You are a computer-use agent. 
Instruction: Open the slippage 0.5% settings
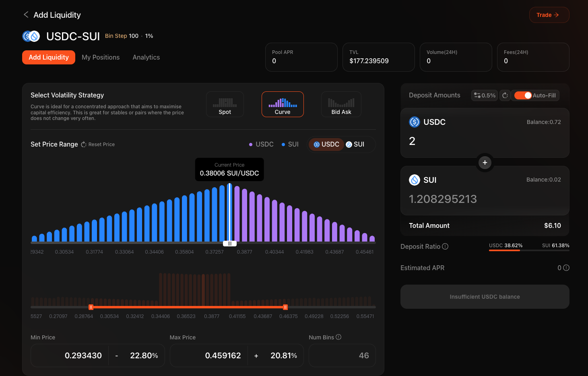(x=485, y=95)
